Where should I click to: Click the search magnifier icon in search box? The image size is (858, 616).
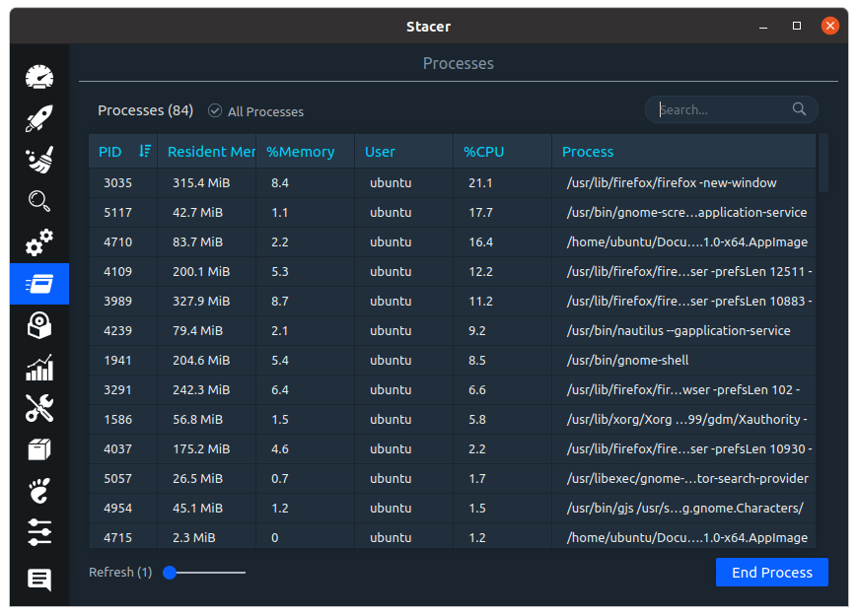click(799, 109)
